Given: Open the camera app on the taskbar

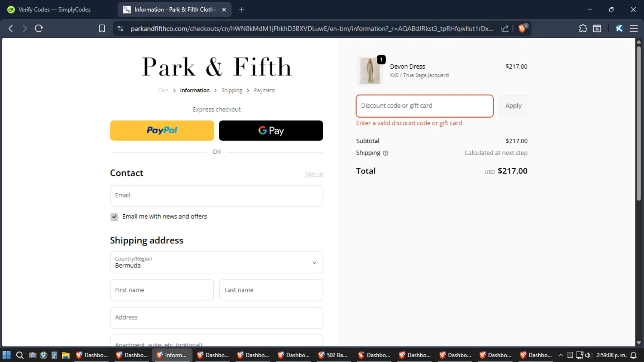Looking at the screenshot, I should click(32, 355).
